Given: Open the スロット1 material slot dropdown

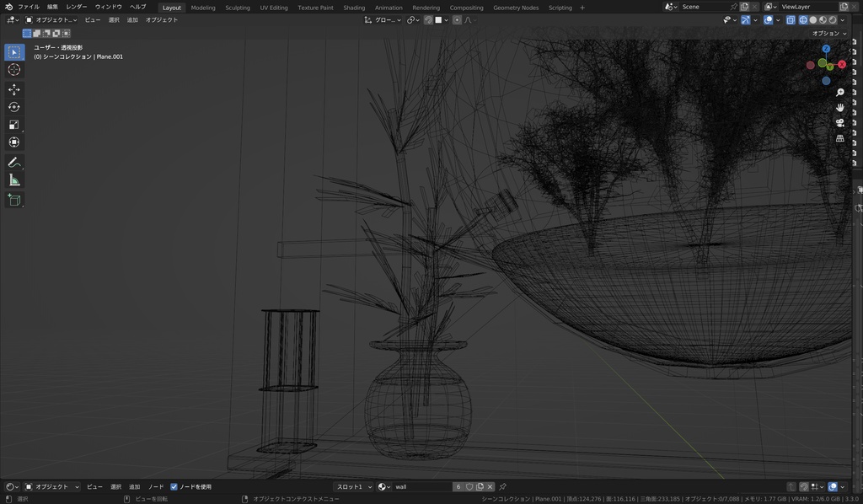Looking at the screenshot, I should pos(353,487).
